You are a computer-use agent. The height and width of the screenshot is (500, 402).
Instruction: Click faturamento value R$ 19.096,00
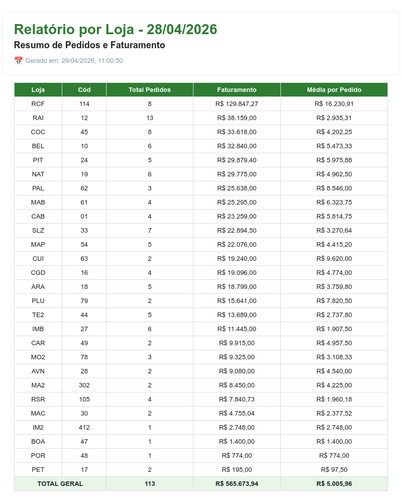point(237,273)
